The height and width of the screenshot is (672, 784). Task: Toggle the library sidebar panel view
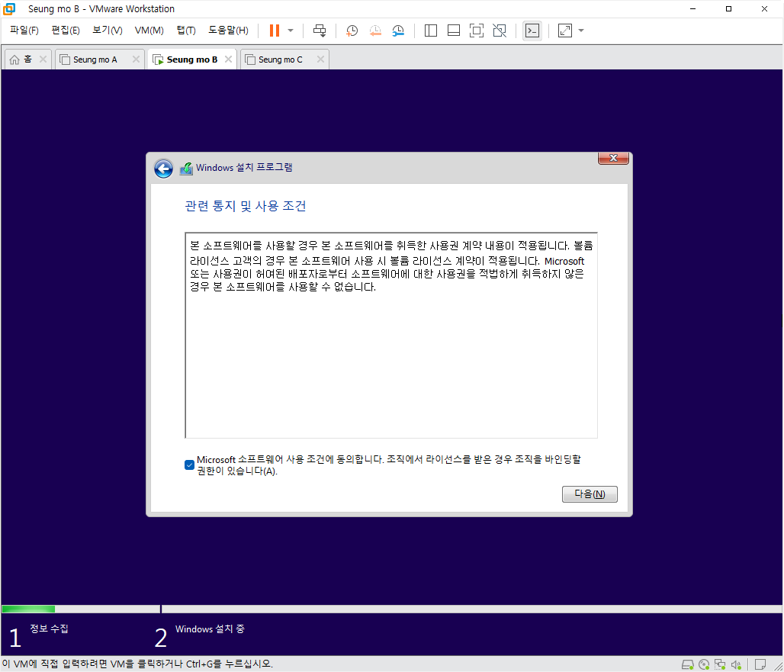(x=430, y=31)
